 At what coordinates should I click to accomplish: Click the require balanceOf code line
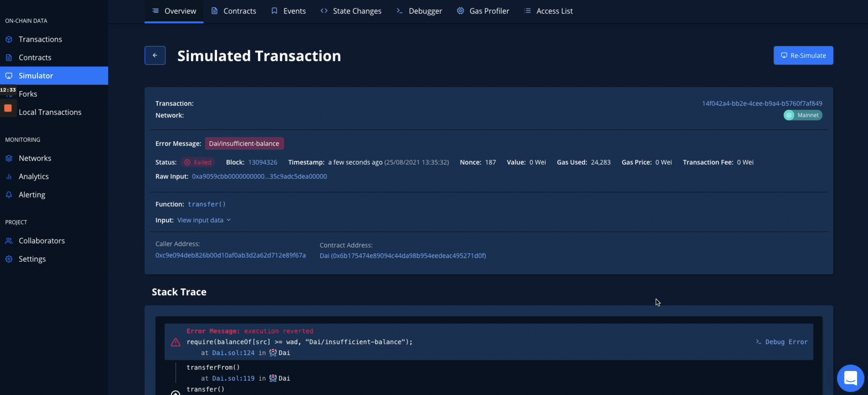tap(299, 342)
